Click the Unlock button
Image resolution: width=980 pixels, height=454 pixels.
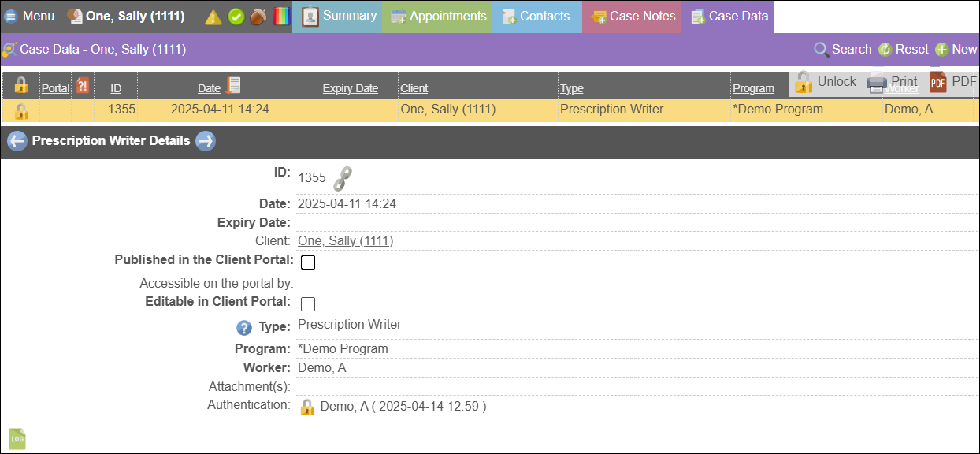click(x=826, y=82)
